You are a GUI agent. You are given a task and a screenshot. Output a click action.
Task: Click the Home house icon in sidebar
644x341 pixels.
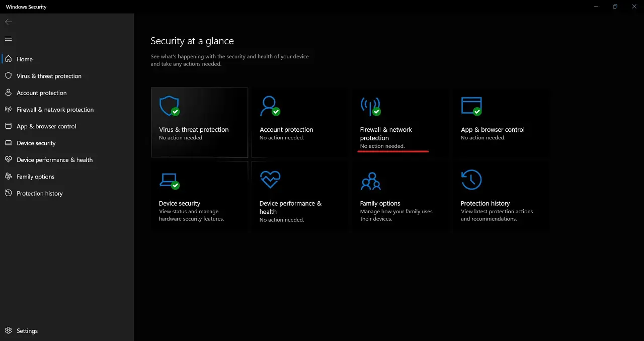click(x=8, y=59)
